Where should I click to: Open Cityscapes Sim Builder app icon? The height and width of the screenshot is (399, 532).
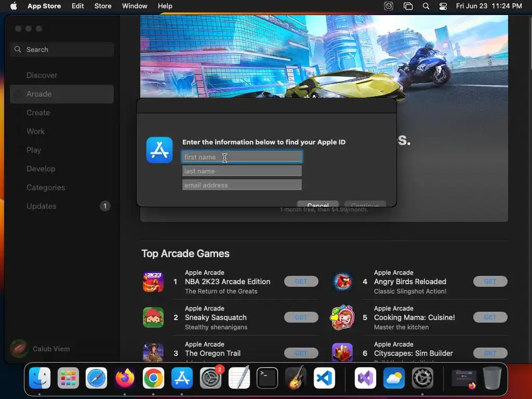point(342,353)
